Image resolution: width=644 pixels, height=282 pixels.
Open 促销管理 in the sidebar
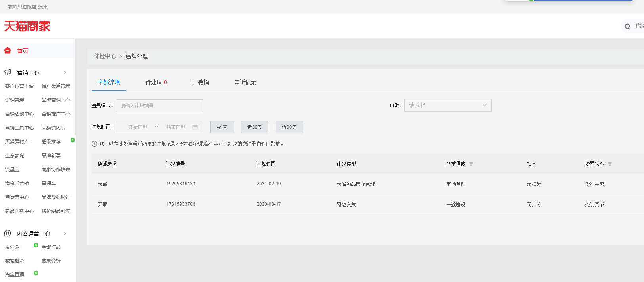(x=15, y=100)
